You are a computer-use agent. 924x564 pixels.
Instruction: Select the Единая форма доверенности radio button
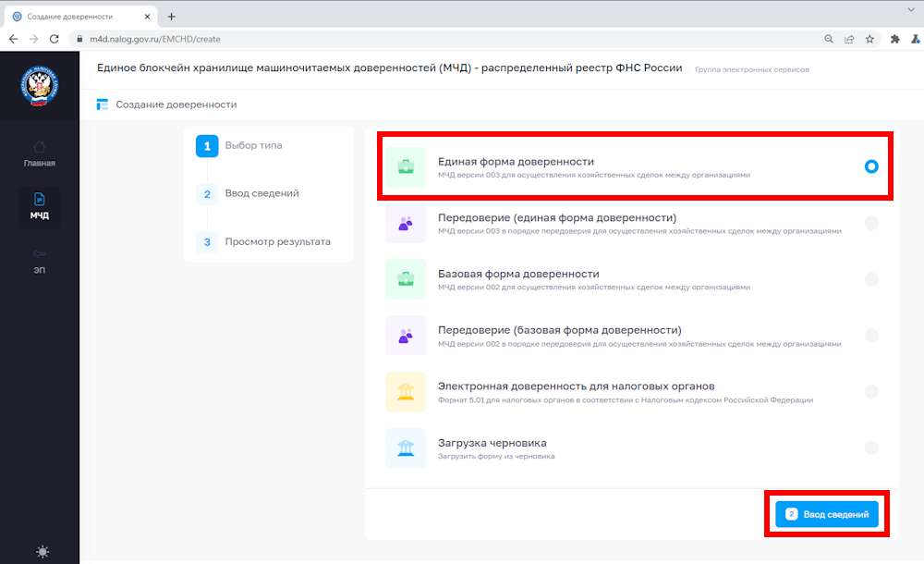[x=870, y=166]
